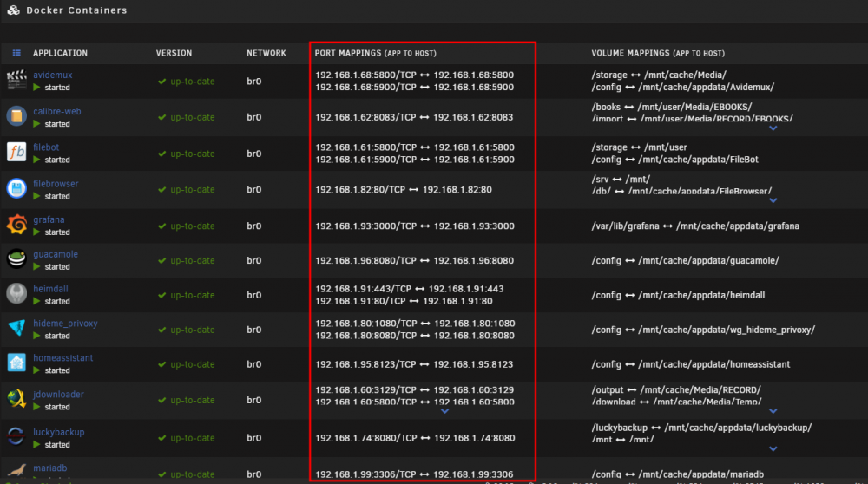This screenshot has width=868, height=484.
Task: Click the mariadb seal icon
Action: pos(16,471)
